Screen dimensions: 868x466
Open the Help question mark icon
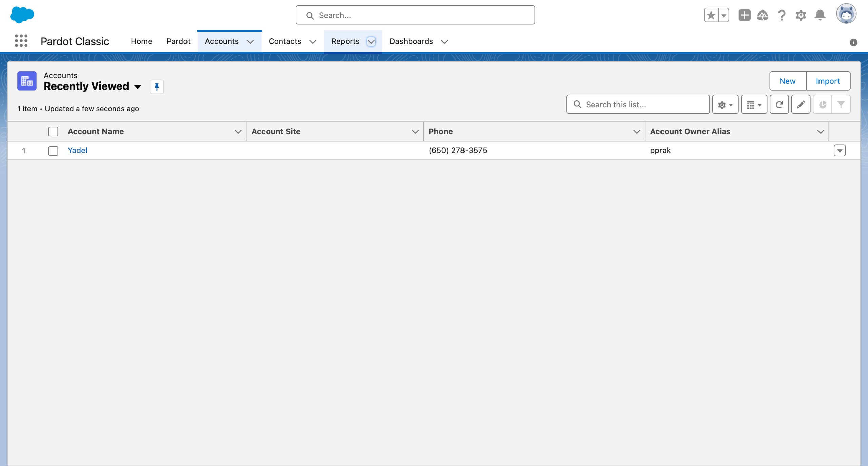pyautogui.click(x=782, y=15)
